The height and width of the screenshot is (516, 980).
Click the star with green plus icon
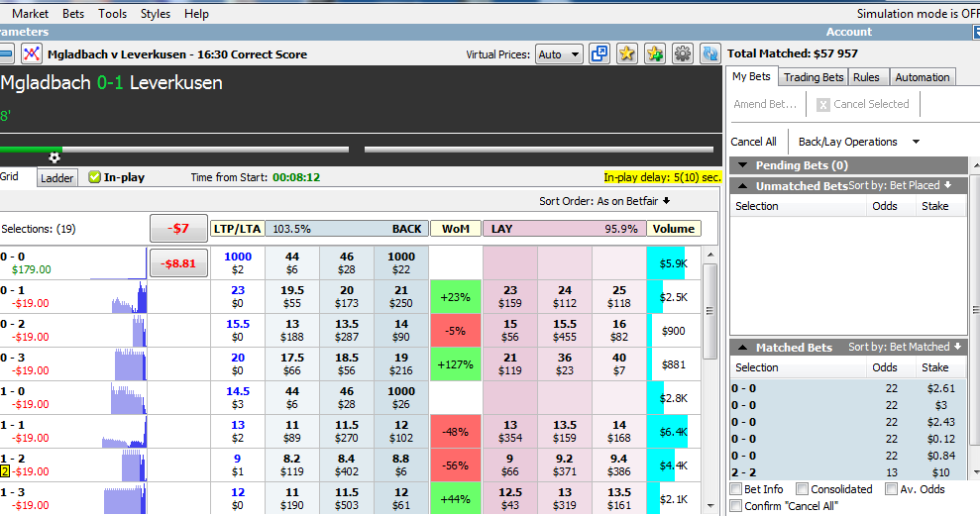coord(654,53)
